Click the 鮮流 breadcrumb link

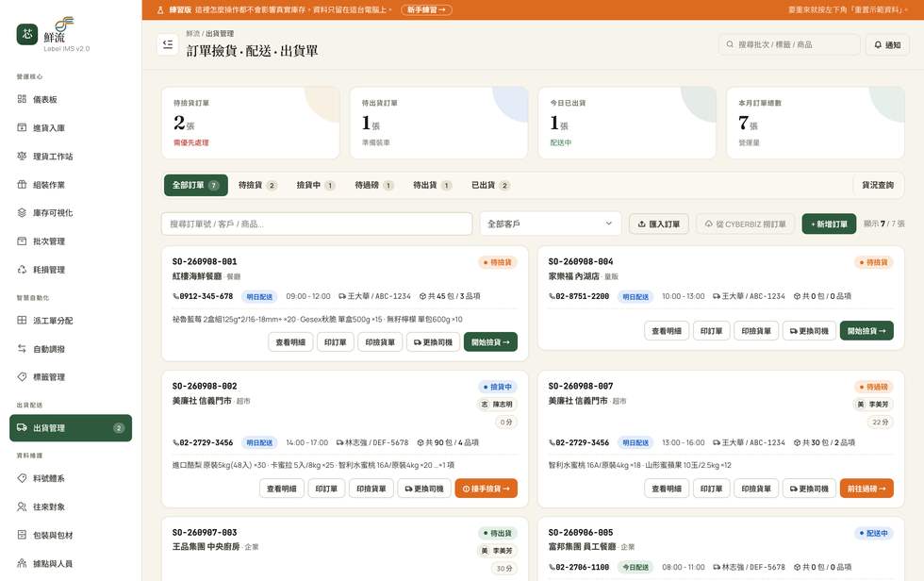pyautogui.click(x=192, y=34)
